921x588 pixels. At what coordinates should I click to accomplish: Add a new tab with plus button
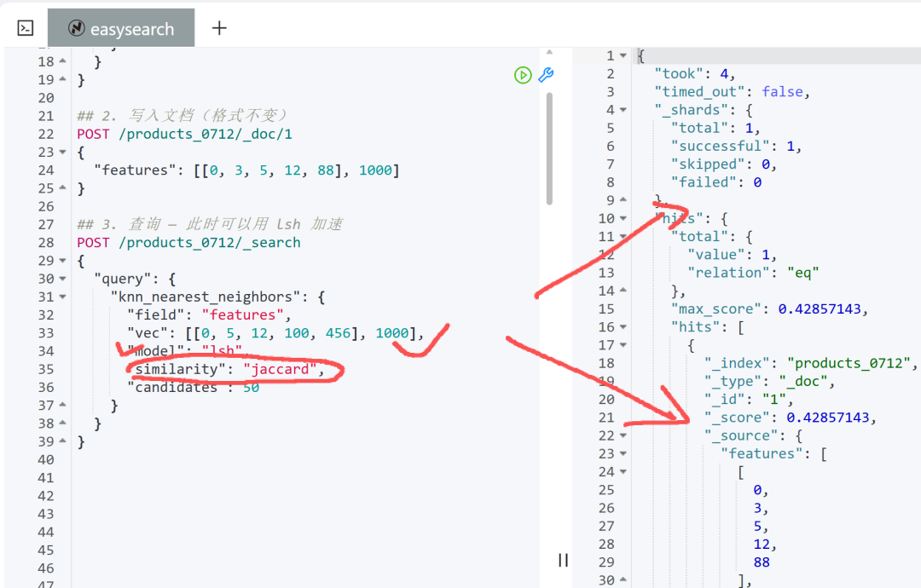(219, 27)
